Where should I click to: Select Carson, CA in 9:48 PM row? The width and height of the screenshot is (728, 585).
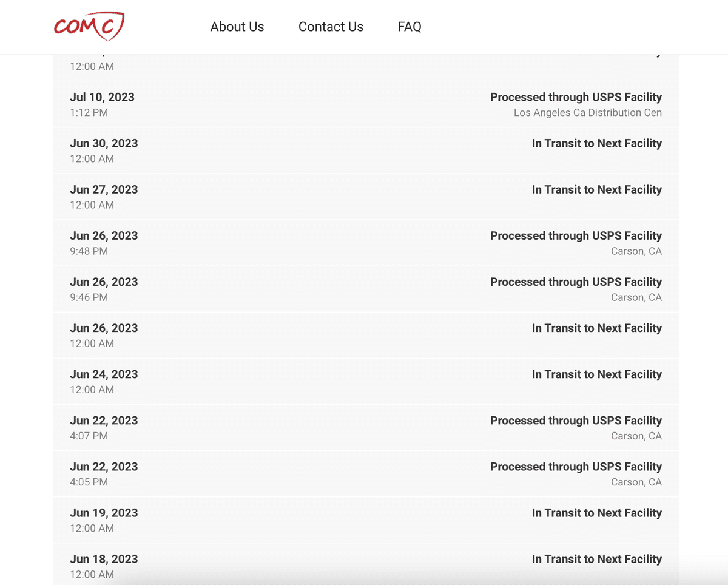[636, 251]
